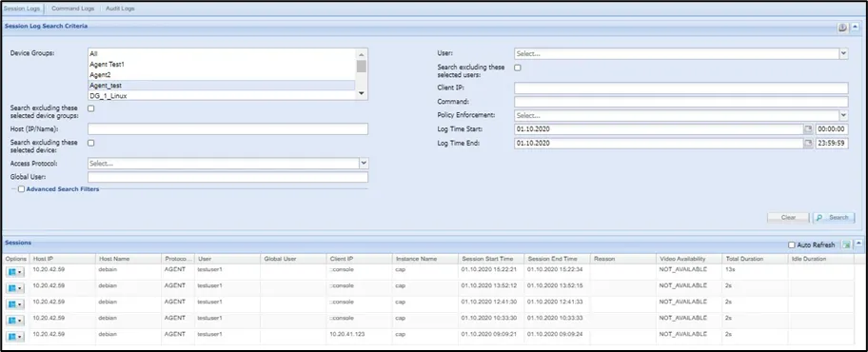Sort by the Client IP column header
This screenshot has width=868, height=352.
tap(359, 259)
